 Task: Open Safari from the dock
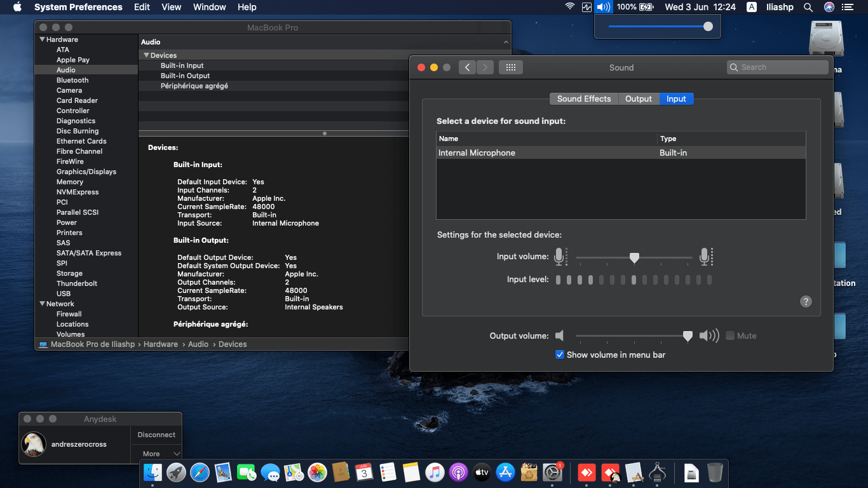[x=200, y=472]
